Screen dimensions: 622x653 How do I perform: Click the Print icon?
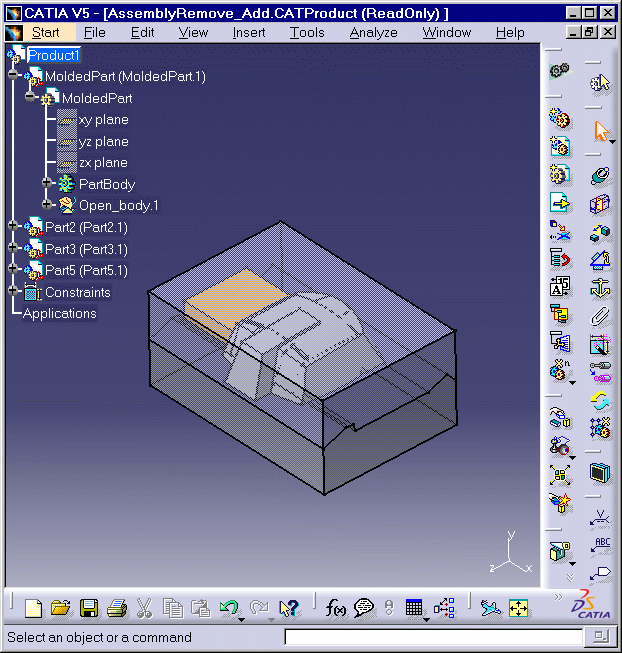(117, 608)
